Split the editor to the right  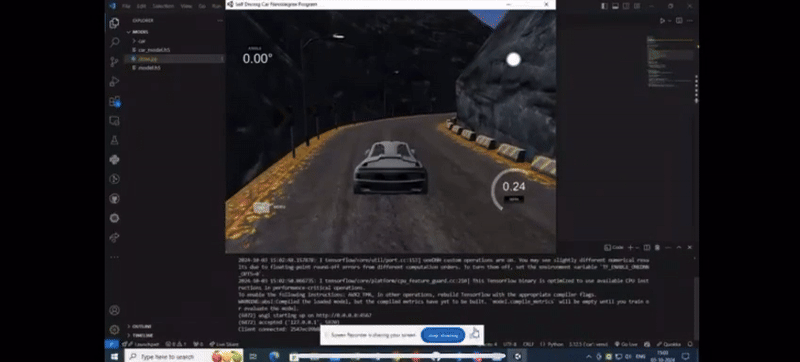pos(679,21)
